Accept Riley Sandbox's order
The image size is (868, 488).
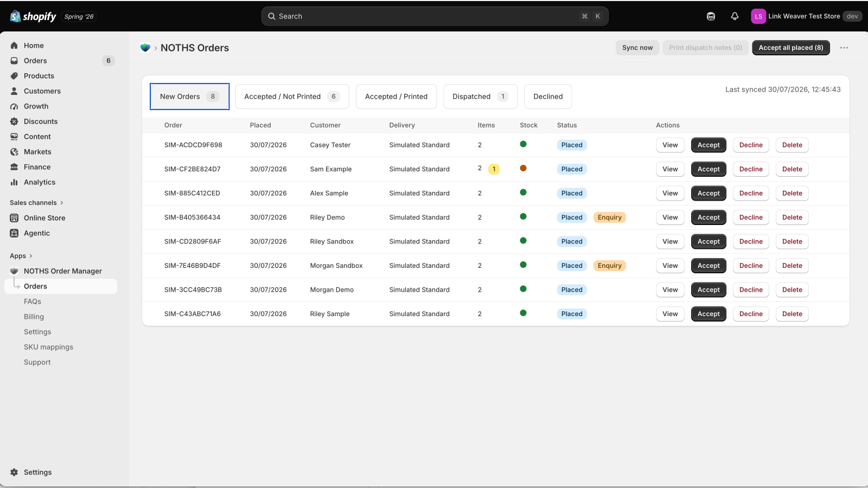tap(709, 242)
